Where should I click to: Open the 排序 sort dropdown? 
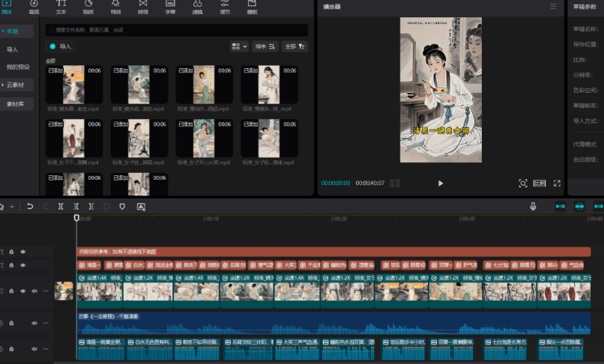coord(265,46)
